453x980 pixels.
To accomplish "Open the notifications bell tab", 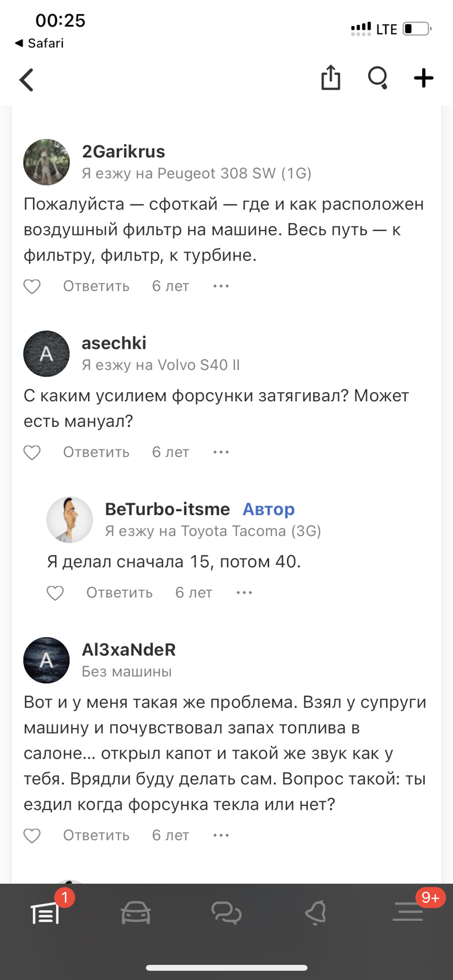I will pos(316,913).
